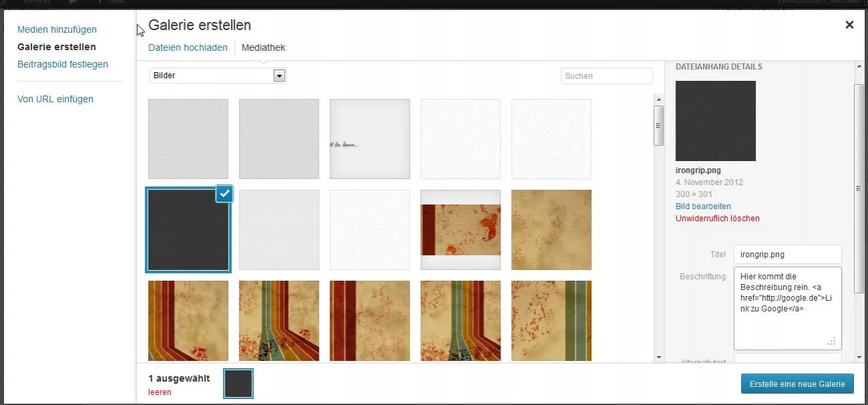Click the small selected thumbnail in bottom bar
Screen dimensions: 868x405
239,384
